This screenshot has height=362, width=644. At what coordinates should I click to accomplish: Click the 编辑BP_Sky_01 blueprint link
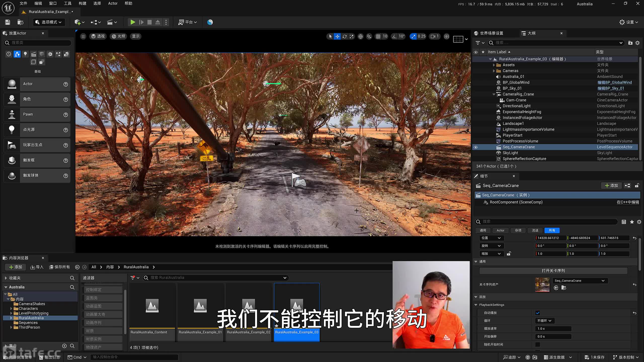click(x=611, y=88)
